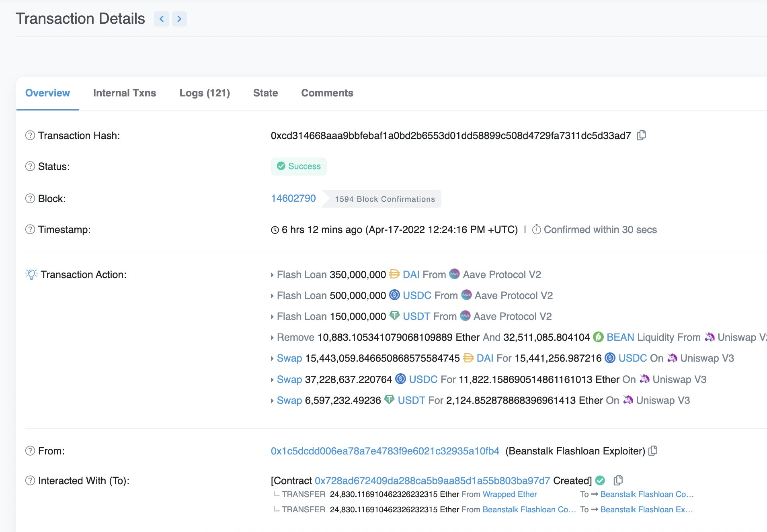Click the 'Aave Protocol V2' text in DAI row
Screen dimensions: 767x532
[502, 274]
